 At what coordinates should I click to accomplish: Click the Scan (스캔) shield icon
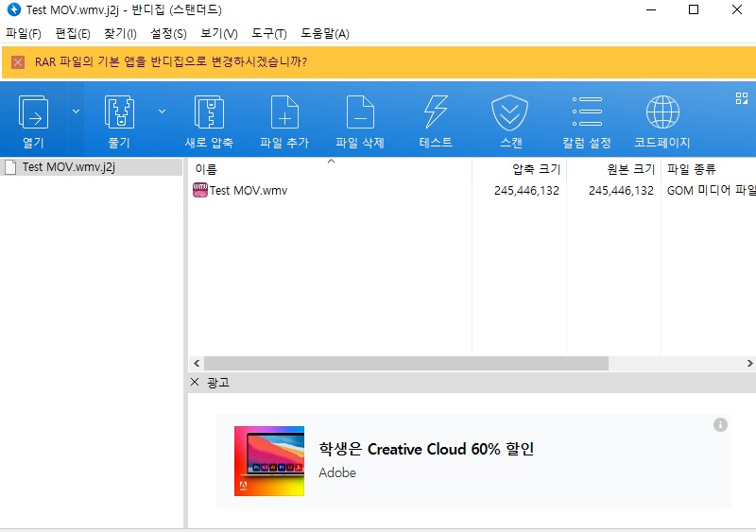click(x=509, y=112)
